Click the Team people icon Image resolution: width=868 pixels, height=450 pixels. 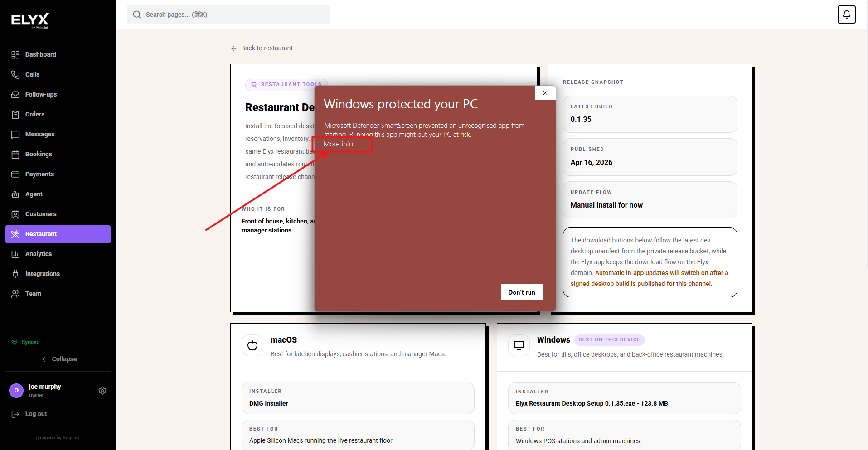15,294
